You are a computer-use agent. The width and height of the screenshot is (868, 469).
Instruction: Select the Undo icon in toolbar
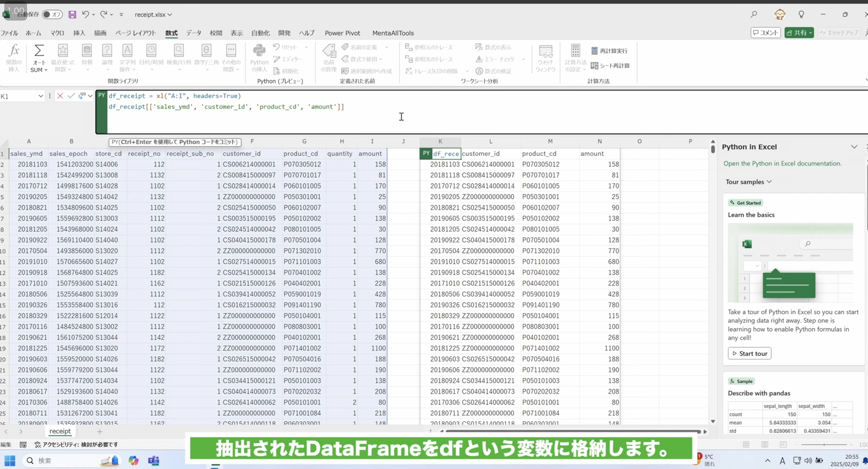(86, 14)
